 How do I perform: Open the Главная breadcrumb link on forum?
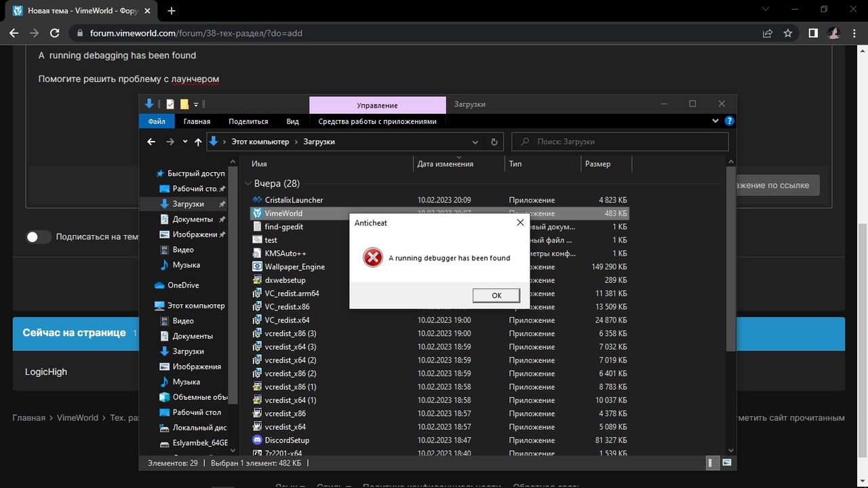coord(28,418)
